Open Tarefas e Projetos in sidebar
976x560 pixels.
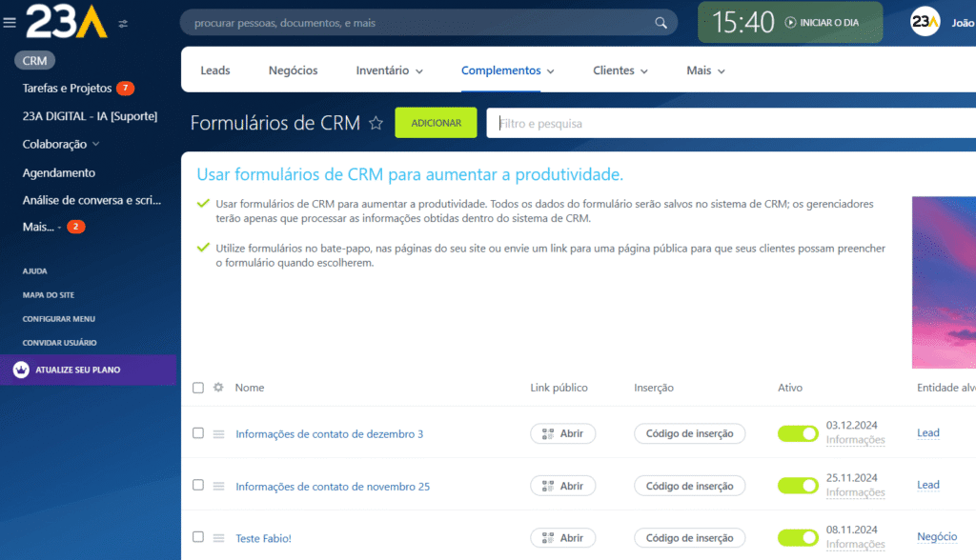[x=67, y=89]
